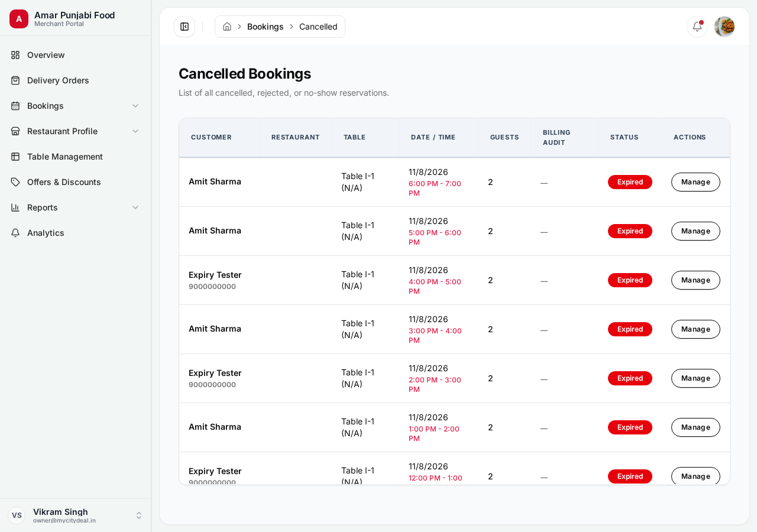
Task: Click the Amar Punjabi Food logo
Action: pos(19,19)
